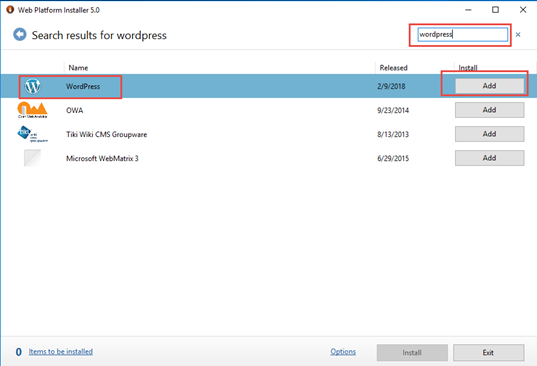Focus the wordpress search field
This screenshot has height=366, width=537.
463,35
